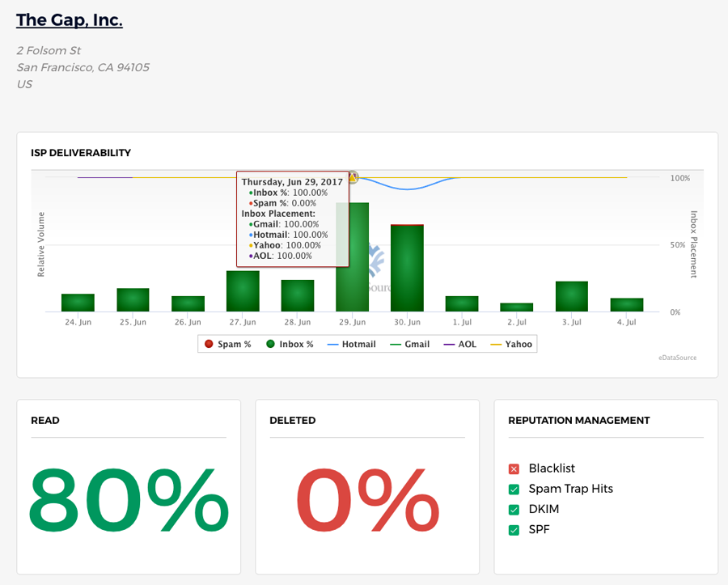Select the 1. Jul volume bar
728x585 pixels.
coord(462,303)
